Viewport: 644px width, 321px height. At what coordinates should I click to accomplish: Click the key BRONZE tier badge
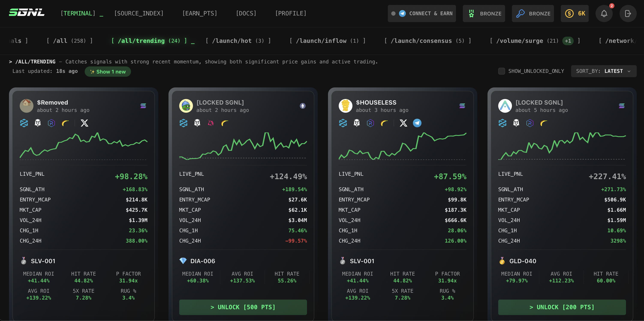point(533,13)
